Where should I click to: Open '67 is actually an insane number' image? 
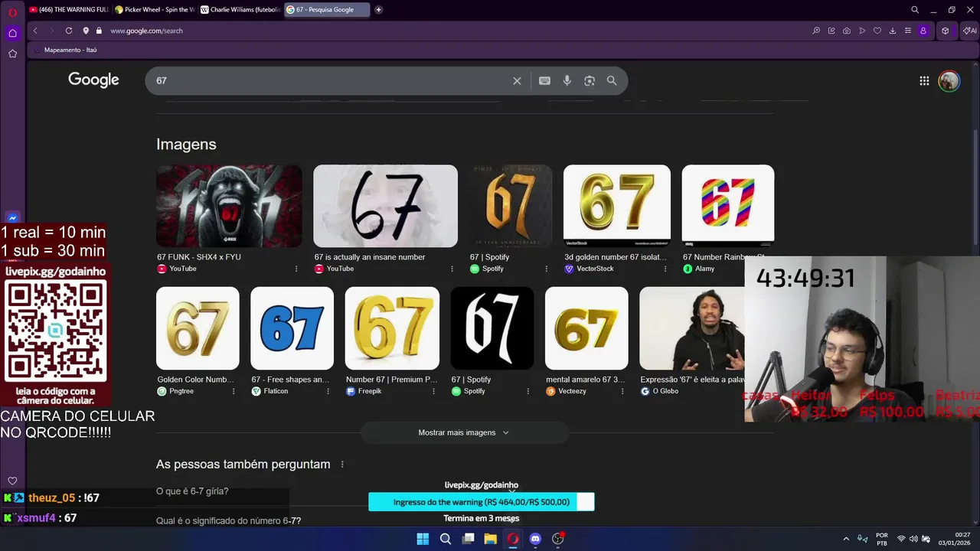pyautogui.click(x=385, y=206)
